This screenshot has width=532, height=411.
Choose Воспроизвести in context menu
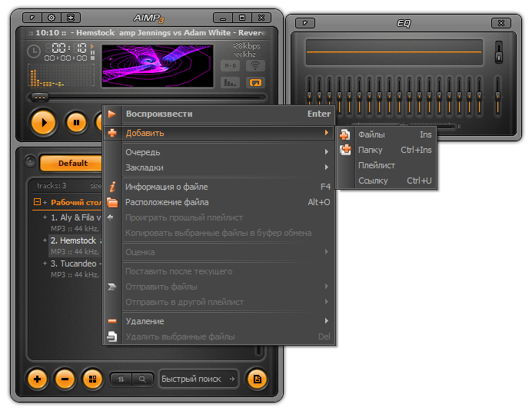219,114
